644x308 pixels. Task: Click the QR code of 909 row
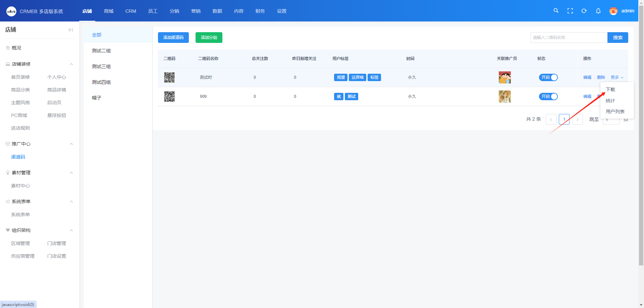[x=169, y=97]
